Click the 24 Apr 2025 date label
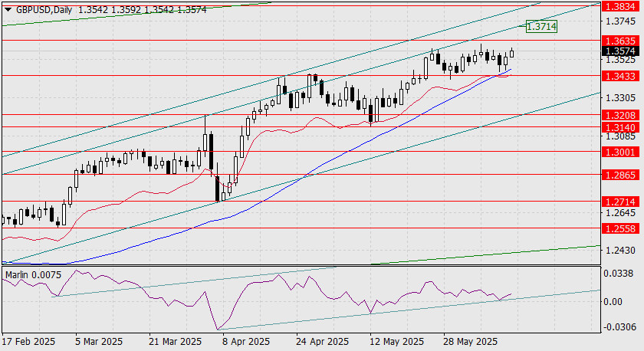 (x=322, y=342)
